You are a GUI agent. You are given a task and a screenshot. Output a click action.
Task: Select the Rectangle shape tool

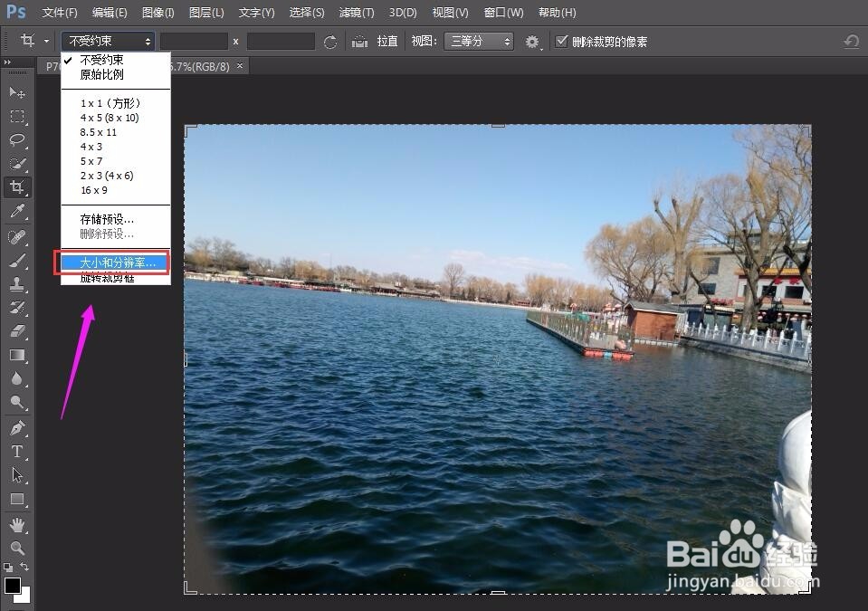[x=17, y=499]
